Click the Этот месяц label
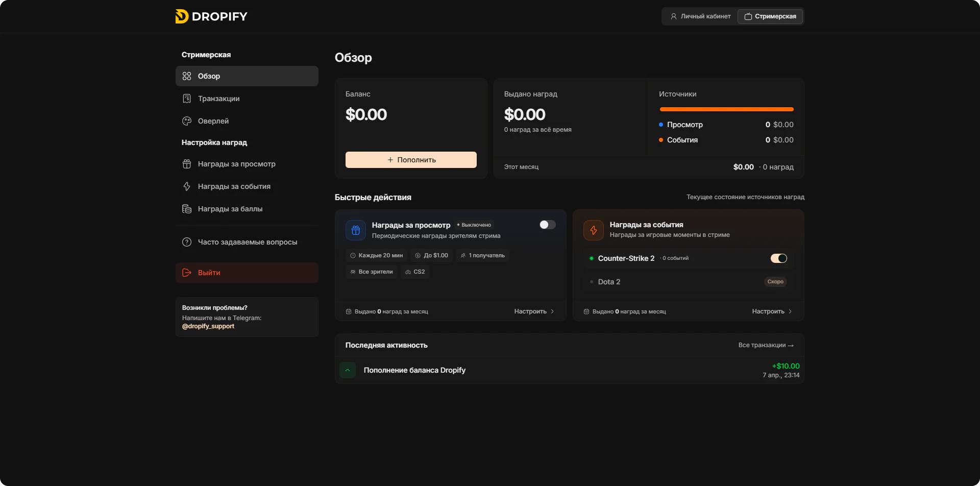The image size is (980, 486). [521, 167]
